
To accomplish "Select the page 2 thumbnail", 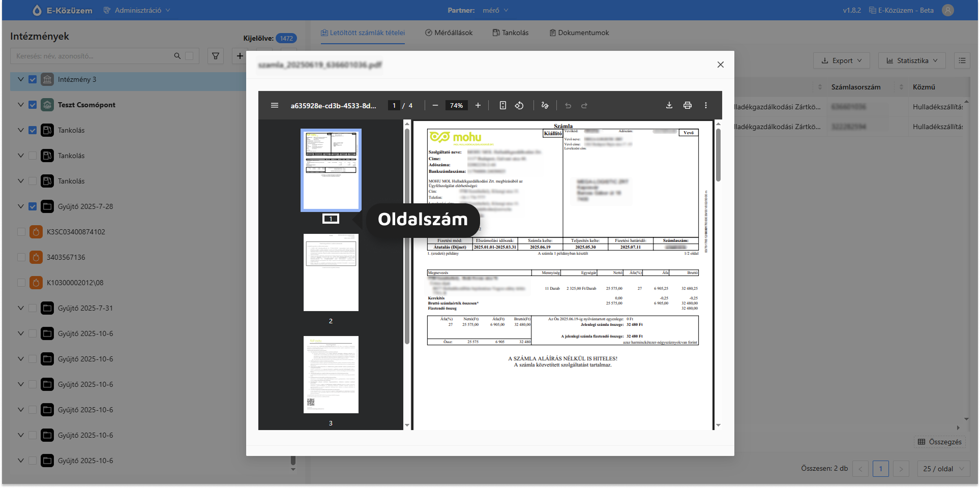I will click(331, 272).
